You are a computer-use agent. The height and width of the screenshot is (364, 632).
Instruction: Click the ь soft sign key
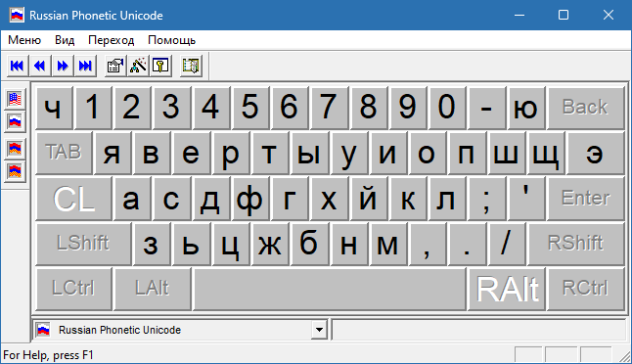191,244
